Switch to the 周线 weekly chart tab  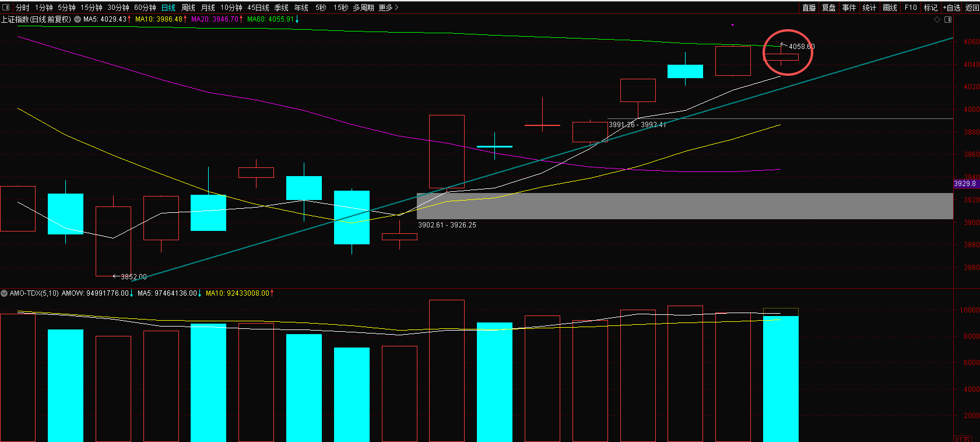[188, 8]
